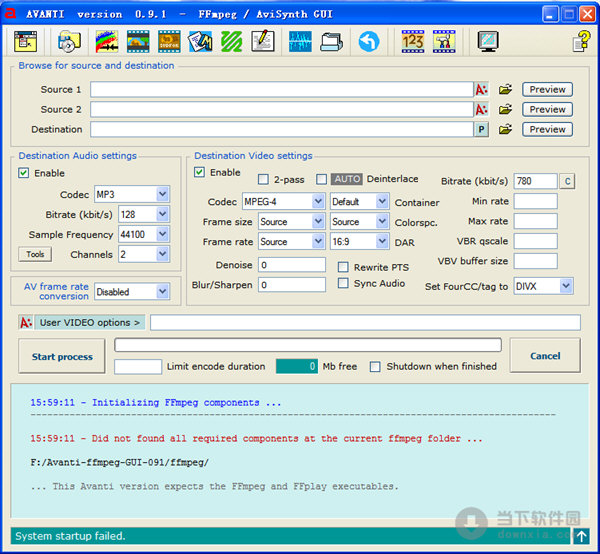Click the C button next to Bitrate
Viewport: 600px width, 554px height.
tap(567, 181)
